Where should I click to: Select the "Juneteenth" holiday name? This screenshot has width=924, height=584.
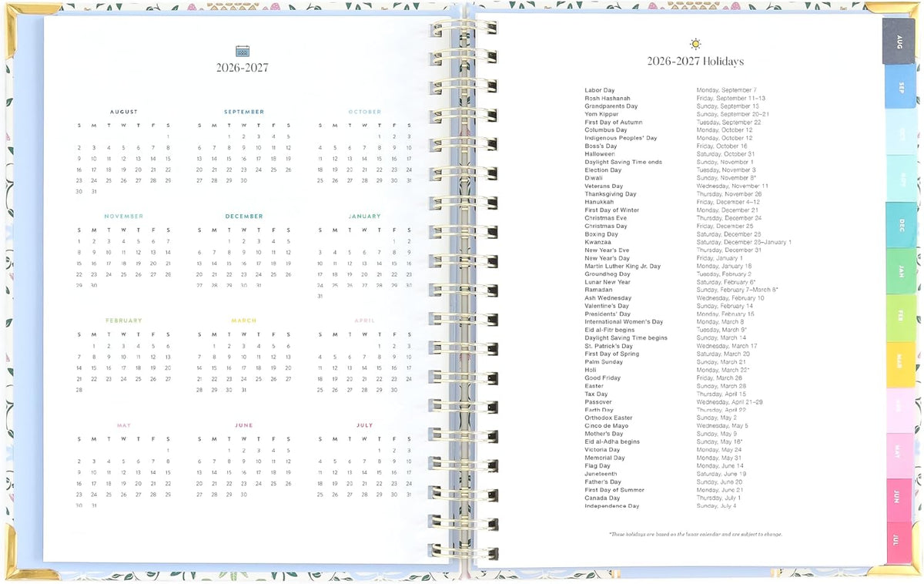pos(601,474)
